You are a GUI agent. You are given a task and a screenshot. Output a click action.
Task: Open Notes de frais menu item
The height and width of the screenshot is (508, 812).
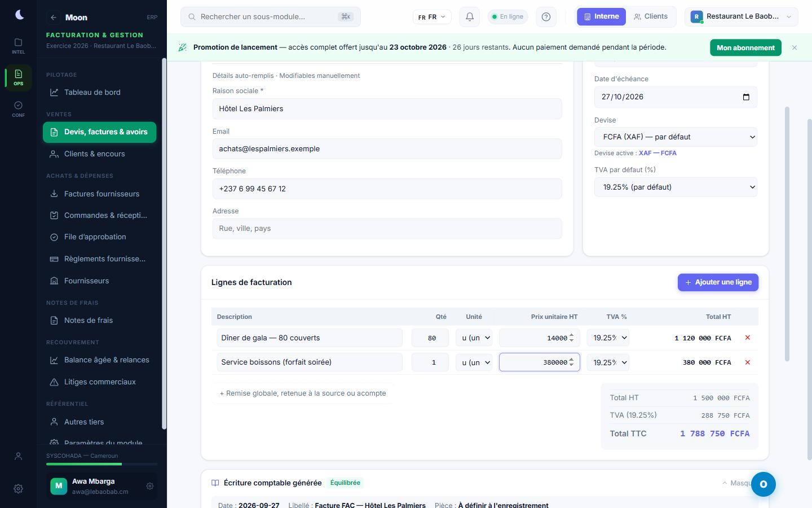100,321
